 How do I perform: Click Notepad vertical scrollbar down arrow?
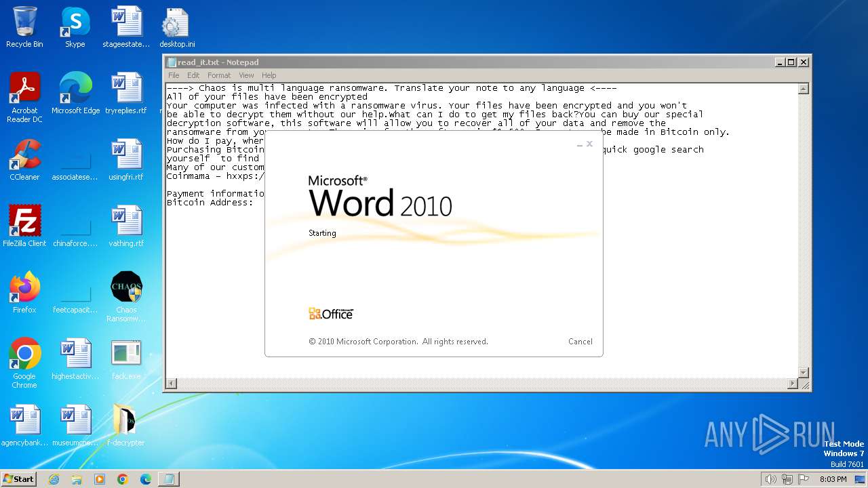pyautogui.click(x=804, y=372)
